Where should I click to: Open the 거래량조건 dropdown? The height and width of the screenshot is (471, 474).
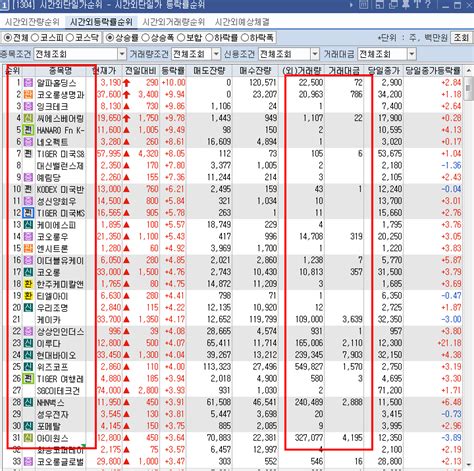point(216,54)
